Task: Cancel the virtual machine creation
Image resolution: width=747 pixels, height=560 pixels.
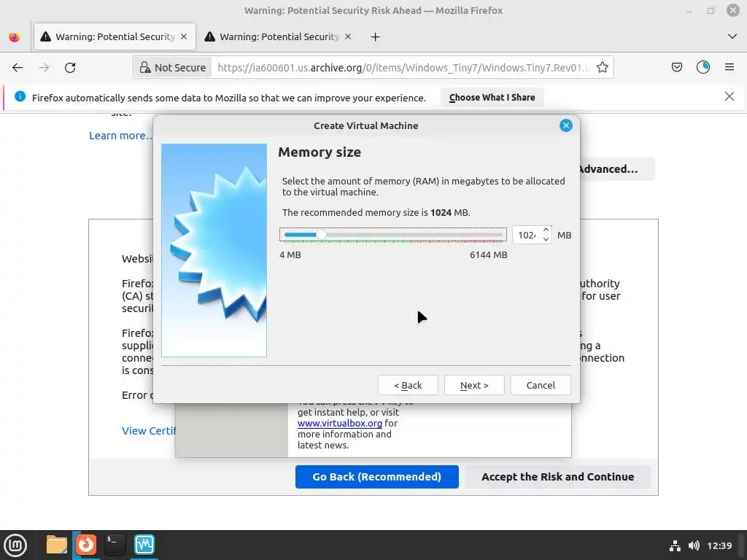Action: pyautogui.click(x=541, y=385)
